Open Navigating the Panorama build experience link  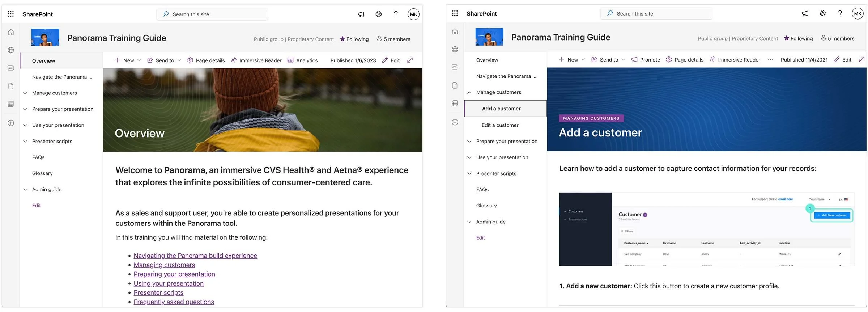[195, 256]
